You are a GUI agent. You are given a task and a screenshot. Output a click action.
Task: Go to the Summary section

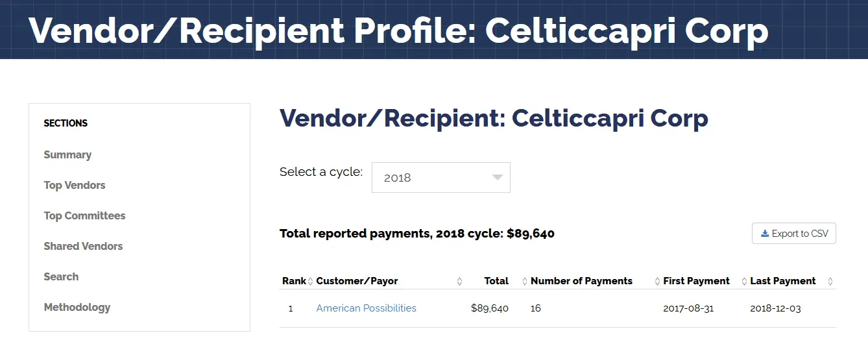67,154
